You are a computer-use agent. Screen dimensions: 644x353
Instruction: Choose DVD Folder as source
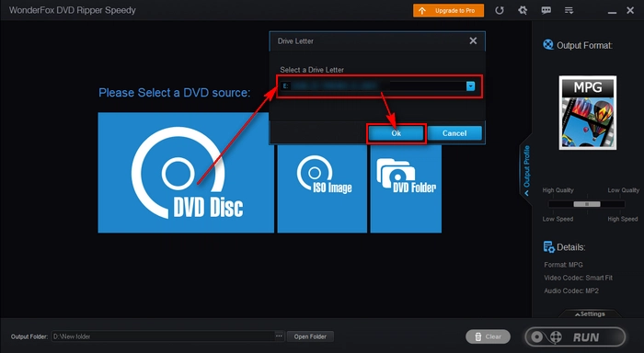(x=406, y=188)
